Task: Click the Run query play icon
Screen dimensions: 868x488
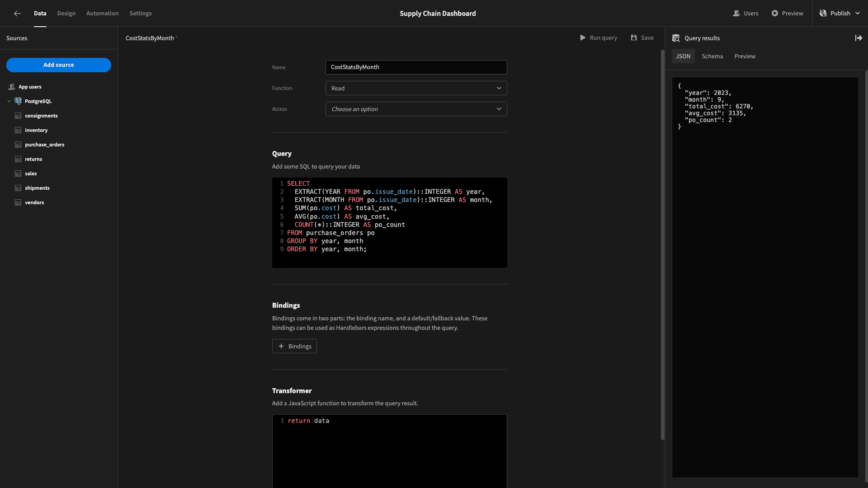Action: [x=583, y=38]
